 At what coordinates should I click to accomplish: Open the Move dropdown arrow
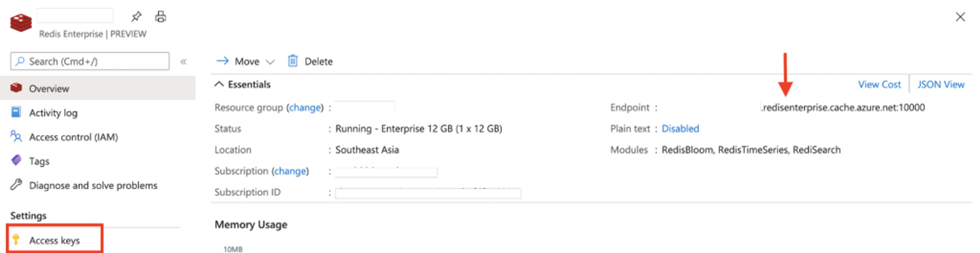coord(270,62)
